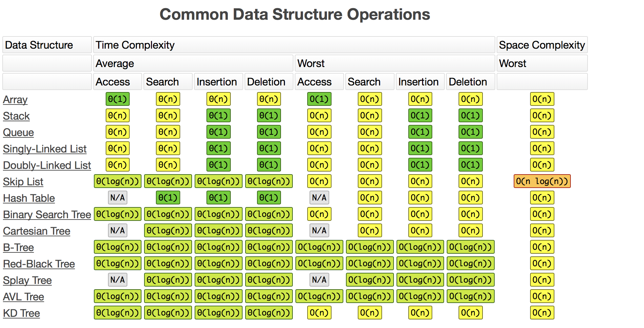Go to the Singly-Linked List page
The width and height of the screenshot is (644, 328).
[x=45, y=149]
